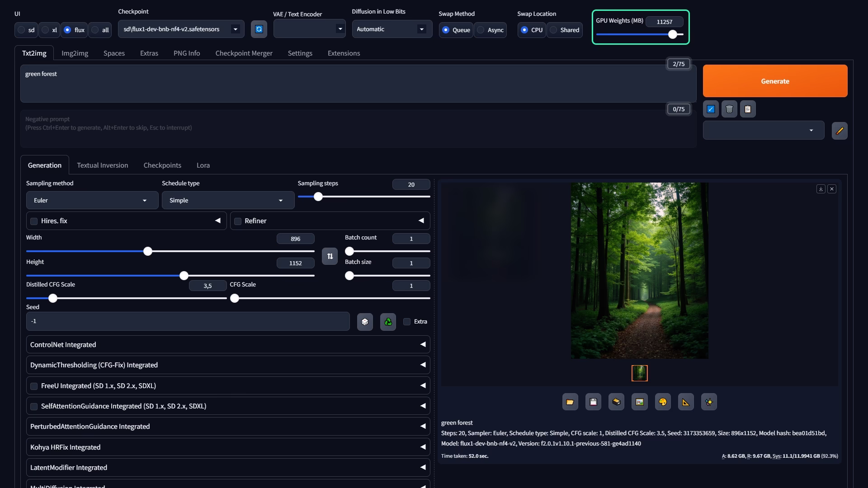Swap width and height values

tap(330, 256)
